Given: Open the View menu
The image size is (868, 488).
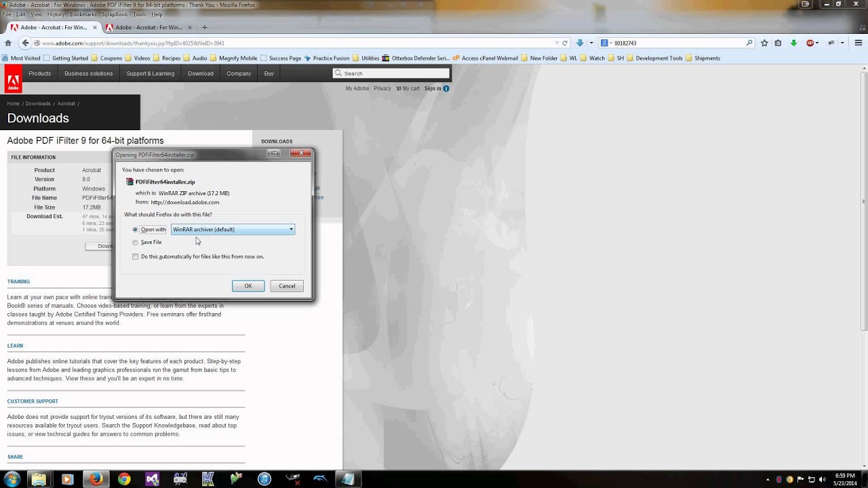Looking at the screenshot, I should click(37, 14).
